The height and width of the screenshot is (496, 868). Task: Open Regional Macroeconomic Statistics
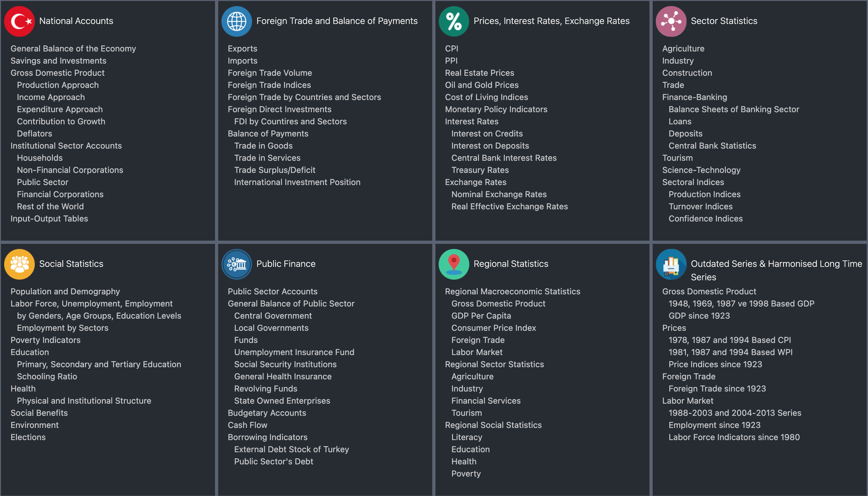[x=512, y=291]
